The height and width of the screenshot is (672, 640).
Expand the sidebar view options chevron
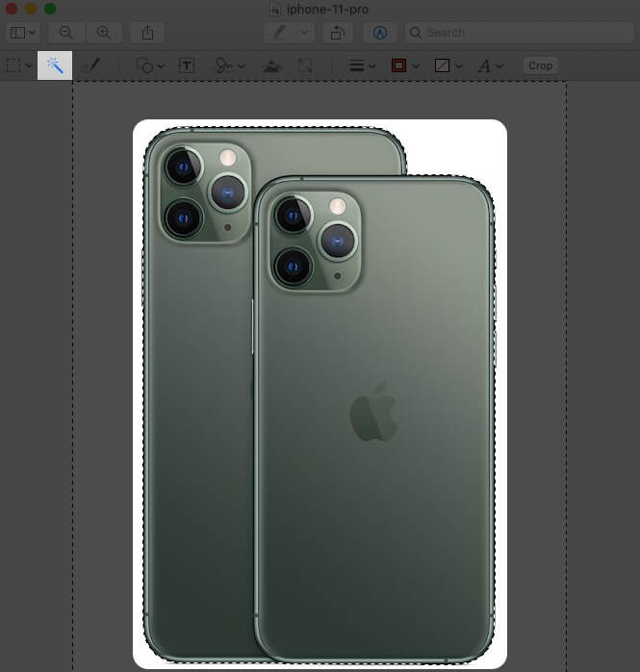point(33,33)
